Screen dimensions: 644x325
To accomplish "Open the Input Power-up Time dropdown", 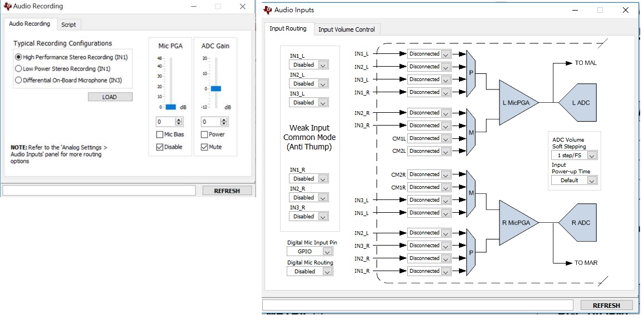I will click(x=574, y=181).
